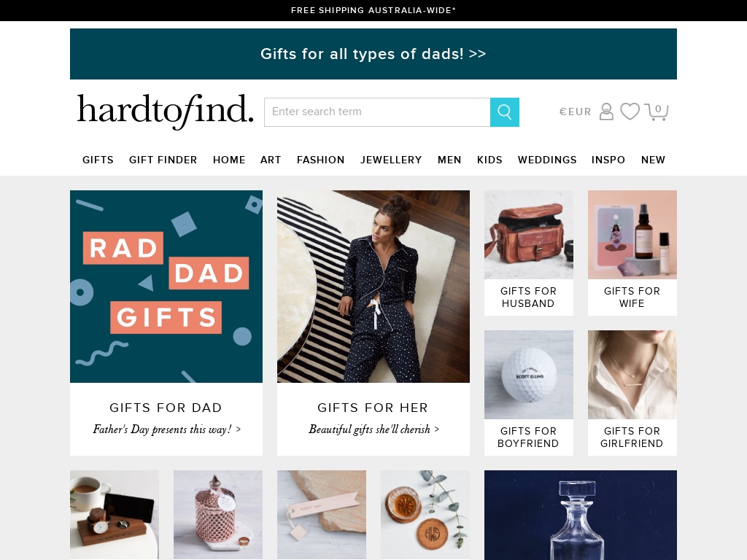Follow the Beautiful gifts she'll cherish link
This screenshot has width=747, height=560.
pos(373,429)
